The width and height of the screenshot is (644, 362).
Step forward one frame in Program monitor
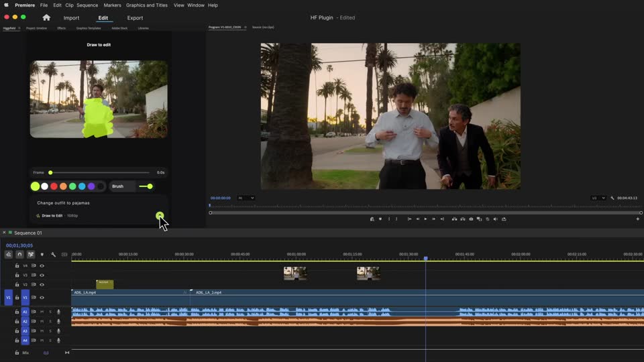pyautogui.click(x=434, y=219)
